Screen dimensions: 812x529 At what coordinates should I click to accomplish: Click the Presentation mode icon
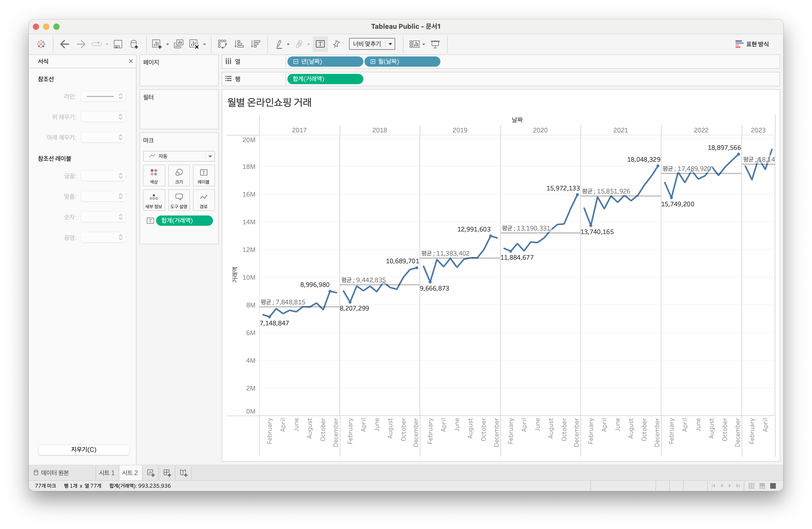[x=435, y=44]
